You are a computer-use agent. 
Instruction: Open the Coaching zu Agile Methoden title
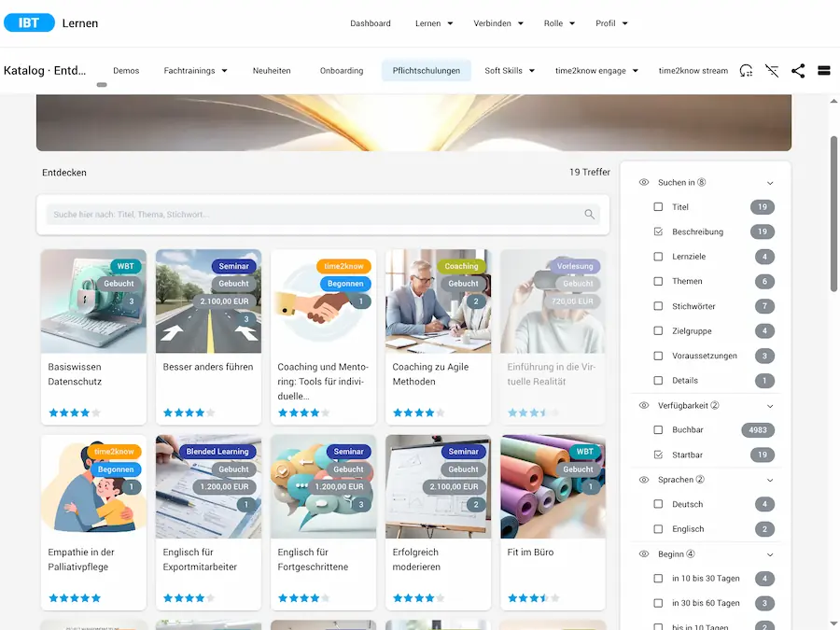[430, 374]
